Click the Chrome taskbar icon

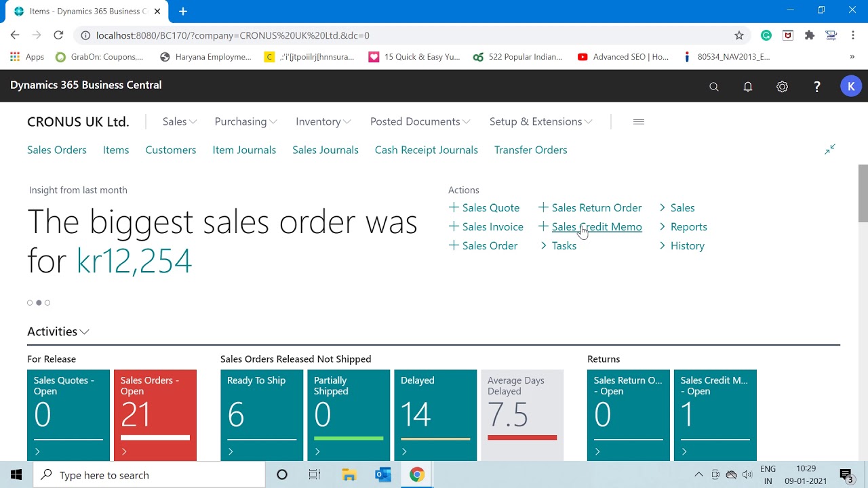coord(416,475)
